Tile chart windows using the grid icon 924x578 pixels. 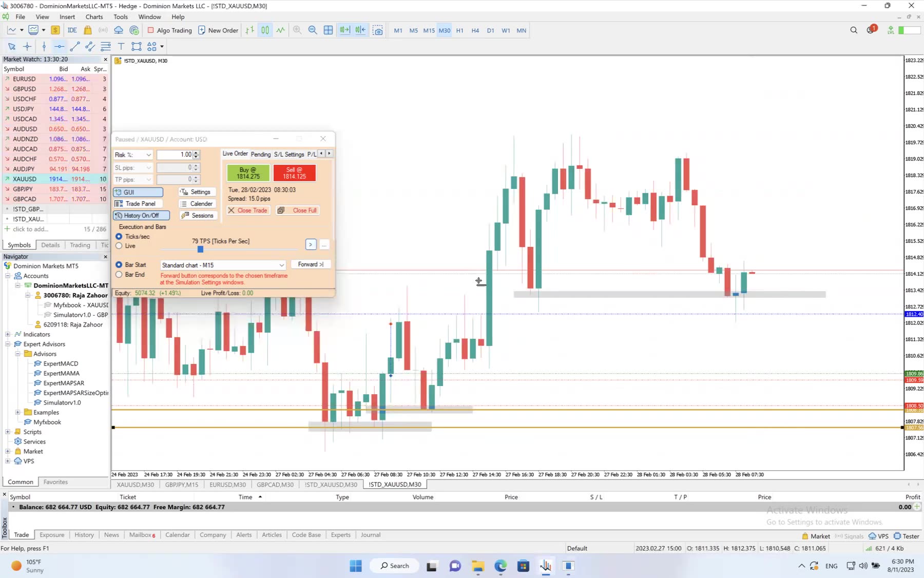coord(329,30)
